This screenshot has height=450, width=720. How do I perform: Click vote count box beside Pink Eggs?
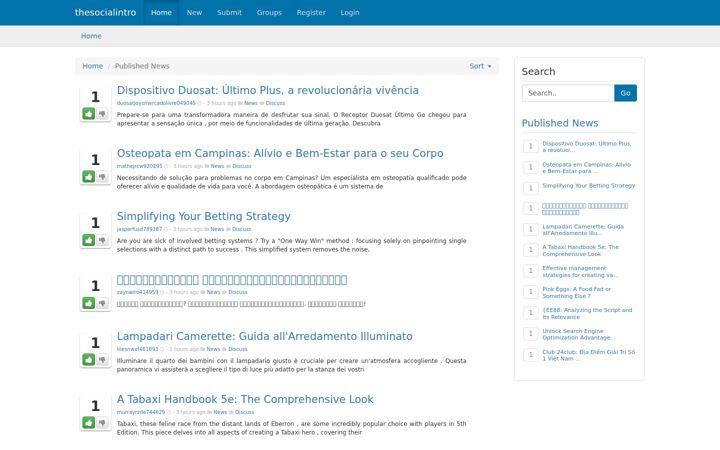[531, 292]
